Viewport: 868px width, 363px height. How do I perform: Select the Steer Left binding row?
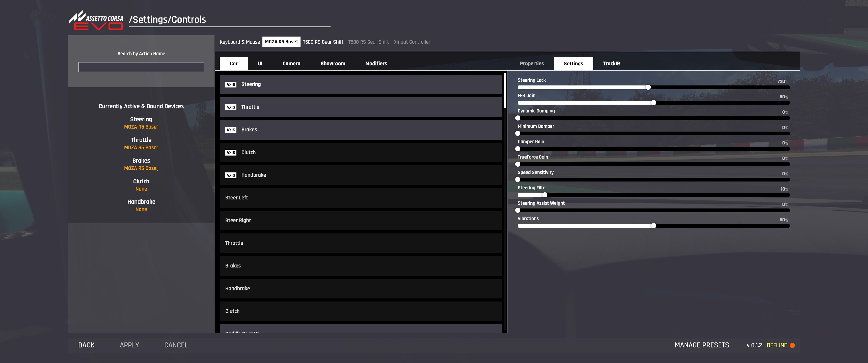click(x=361, y=198)
